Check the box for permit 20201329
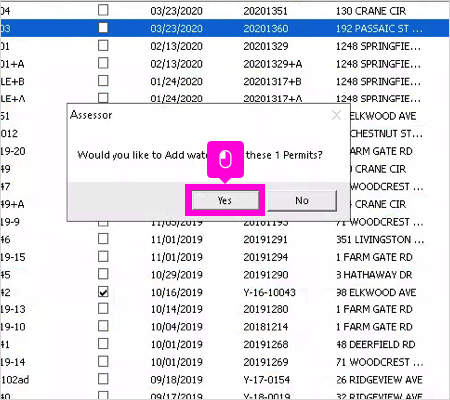Viewport: 450px width, 400px height. click(x=103, y=45)
